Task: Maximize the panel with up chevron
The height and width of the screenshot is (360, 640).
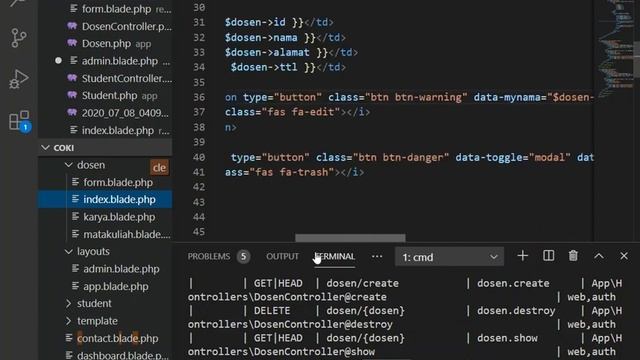Action: tap(599, 256)
